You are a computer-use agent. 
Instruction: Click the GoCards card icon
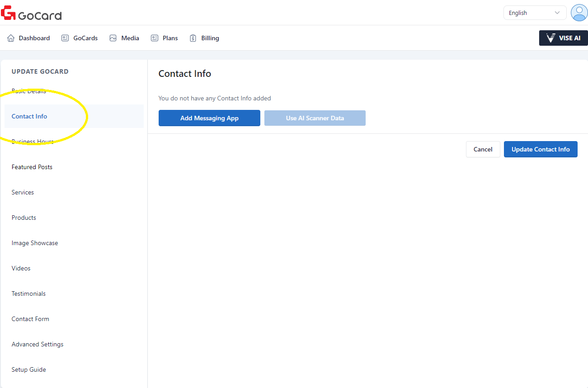click(x=65, y=38)
